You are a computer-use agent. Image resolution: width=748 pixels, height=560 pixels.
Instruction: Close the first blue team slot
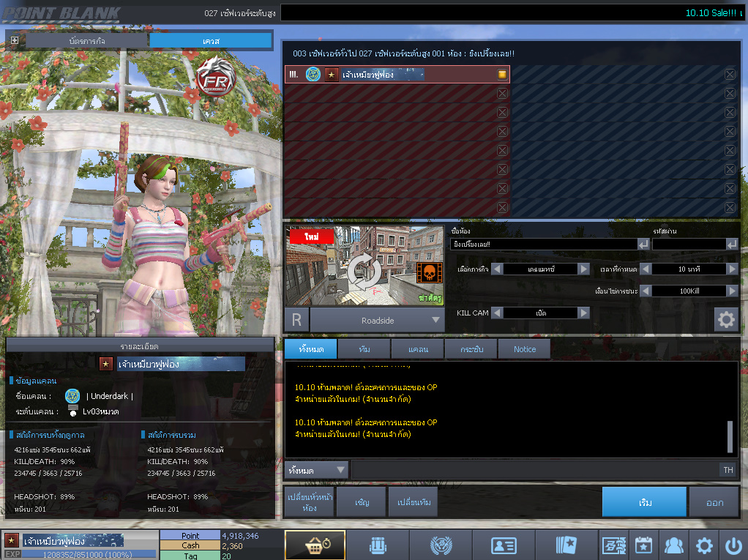pyautogui.click(x=730, y=74)
